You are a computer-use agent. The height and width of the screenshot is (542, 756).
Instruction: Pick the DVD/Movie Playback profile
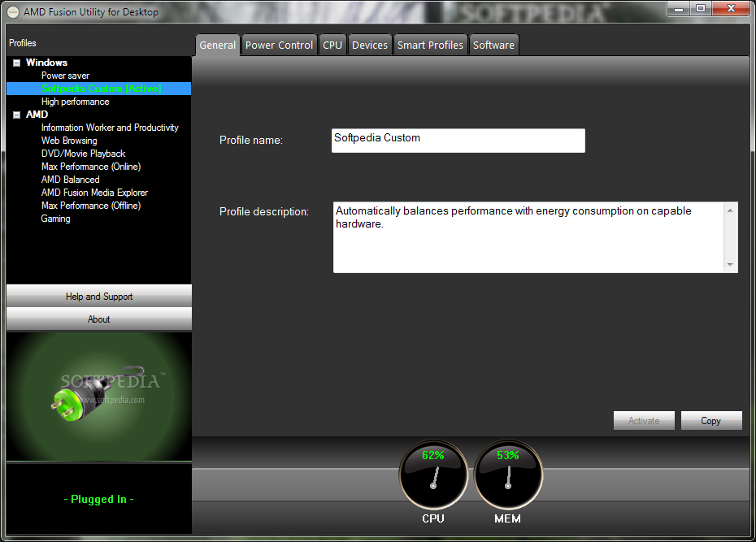pyautogui.click(x=84, y=154)
